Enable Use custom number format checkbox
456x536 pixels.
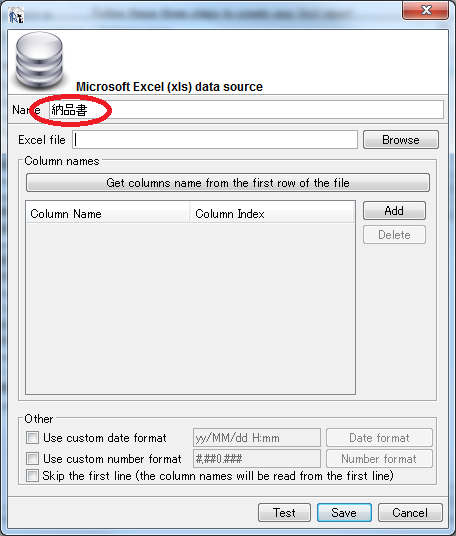pos(32,458)
